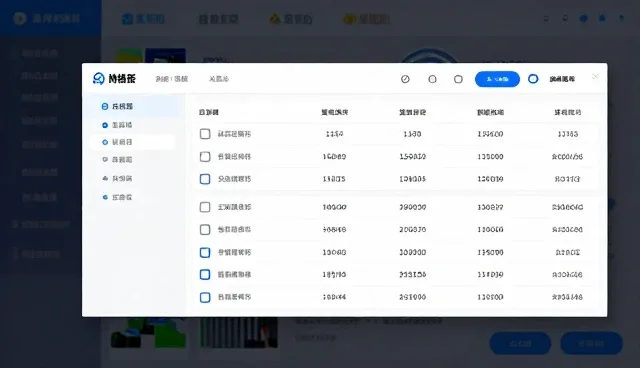Screen dimensions: 640x368
Task: Click the name text in the first table row
Action: point(234,134)
